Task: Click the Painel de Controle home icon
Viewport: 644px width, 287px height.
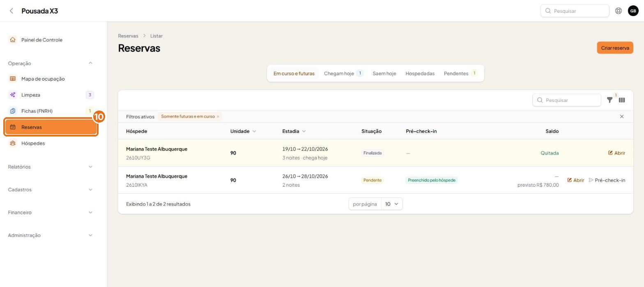Action: pos(13,40)
